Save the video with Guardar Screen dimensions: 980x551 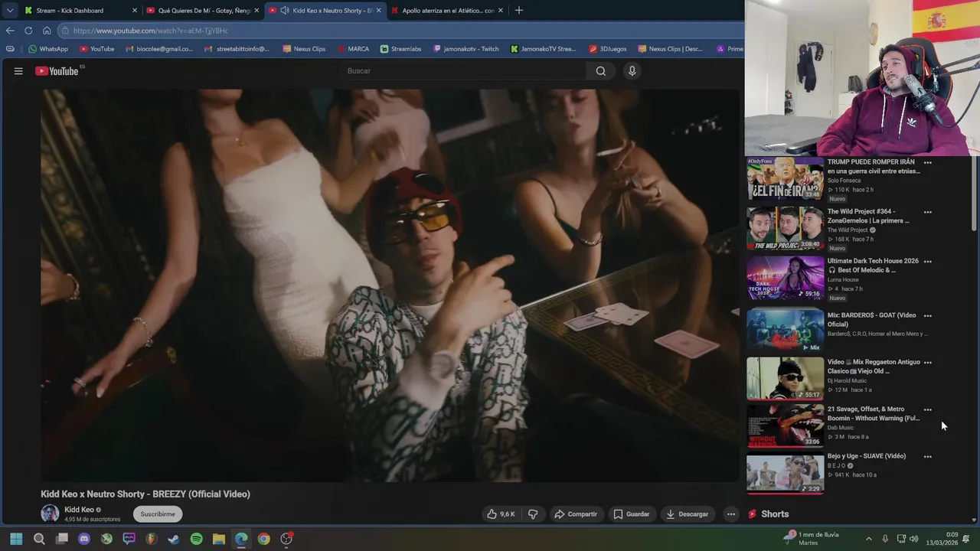click(x=632, y=514)
